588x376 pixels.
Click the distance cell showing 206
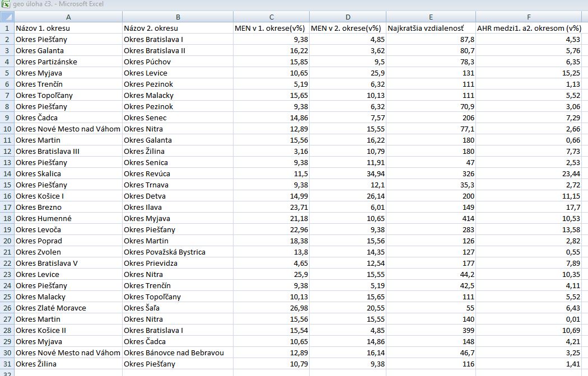tap(431, 117)
